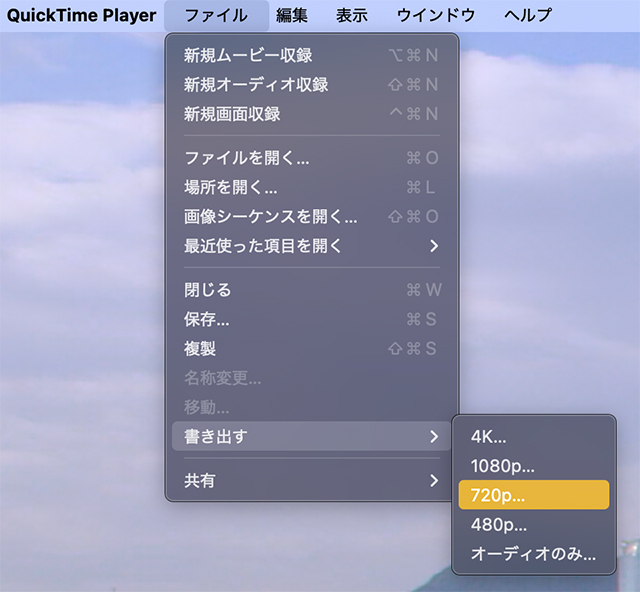Open the 表示 menu
The width and height of the screenshot is (640, 592).
tap(352, 15)
